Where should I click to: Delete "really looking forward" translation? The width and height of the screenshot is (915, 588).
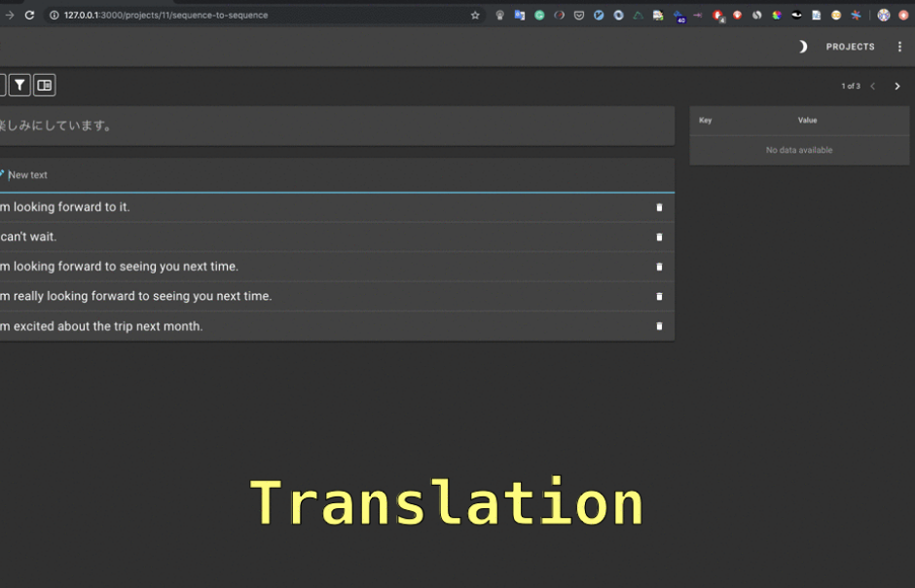click(x=659, y=297)
